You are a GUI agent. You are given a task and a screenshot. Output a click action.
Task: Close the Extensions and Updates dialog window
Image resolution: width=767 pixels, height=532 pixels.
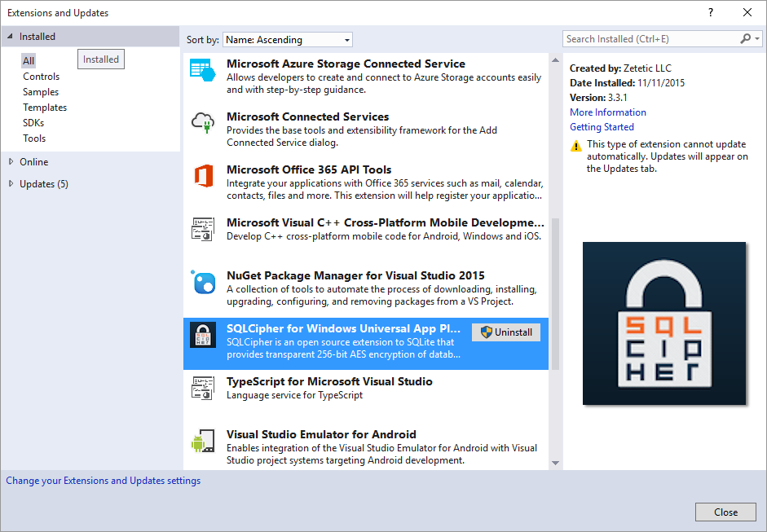point(747,13)
